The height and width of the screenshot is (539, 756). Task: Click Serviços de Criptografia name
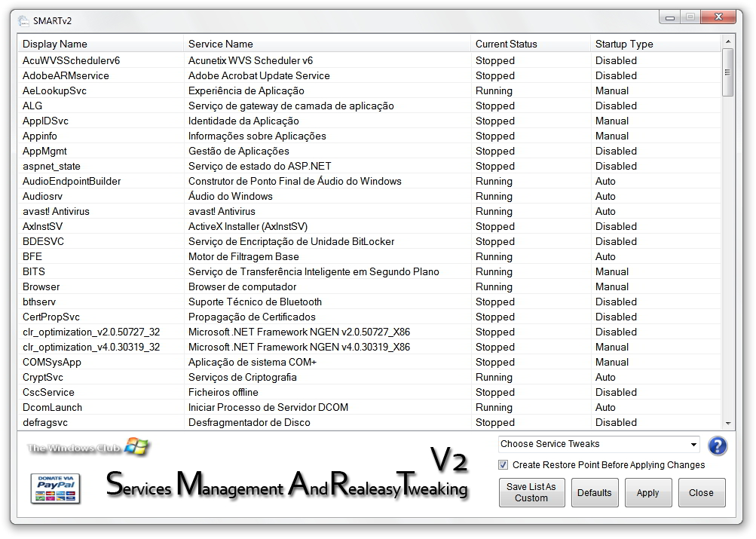point(243,377)
